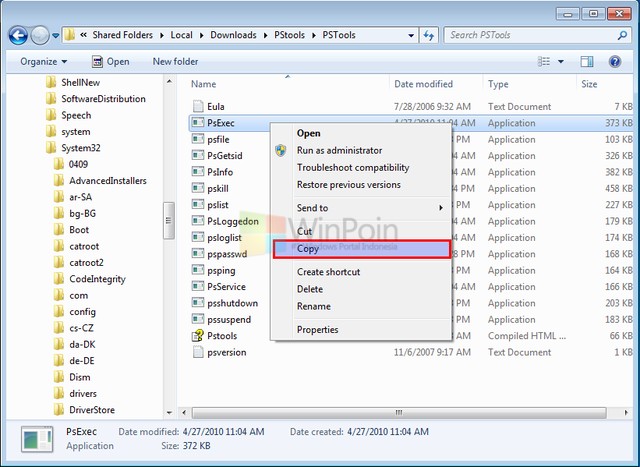Click the Back navigation arrow button
The image size is (640, 467).
pos(18,36)
